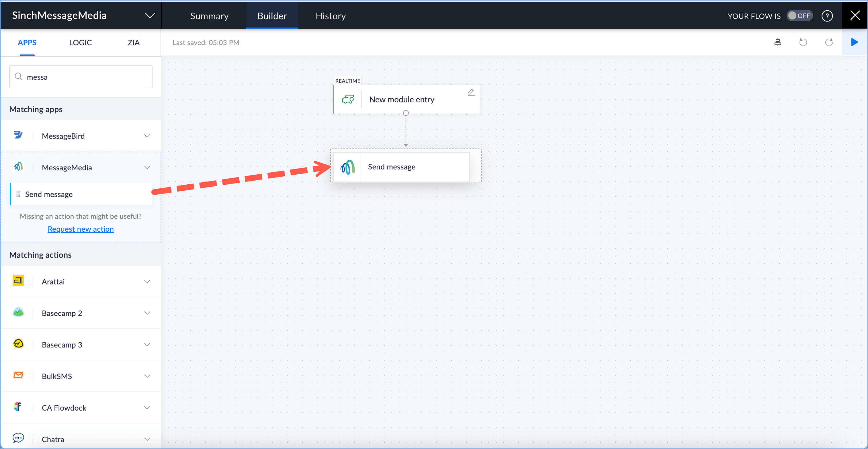This screenshot has height=449, width=868.
Task: Click the MessageMedia logo on Send message node
Action: point(348,167)
